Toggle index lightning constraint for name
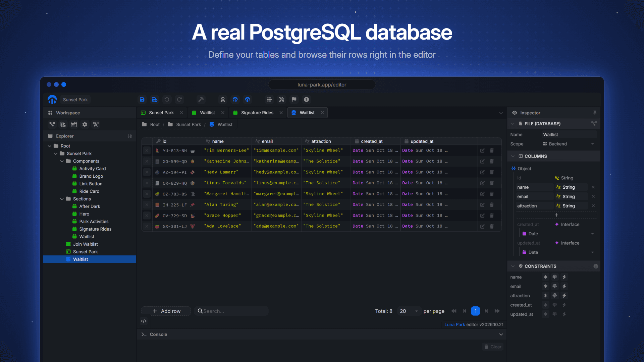Image resolution: width=644 pixels, height=362 pixels. 564,277
